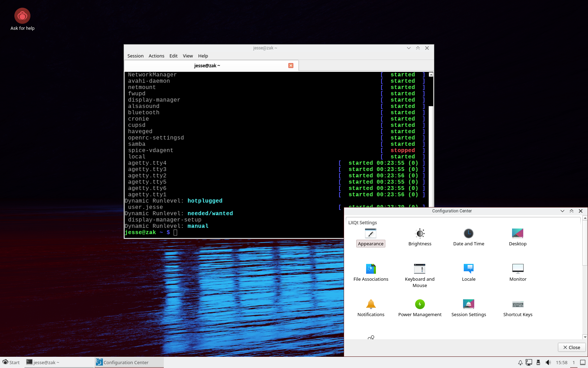
Task: Click the Configuration Center scroll down arrow
Action: [x=585, y=337]
